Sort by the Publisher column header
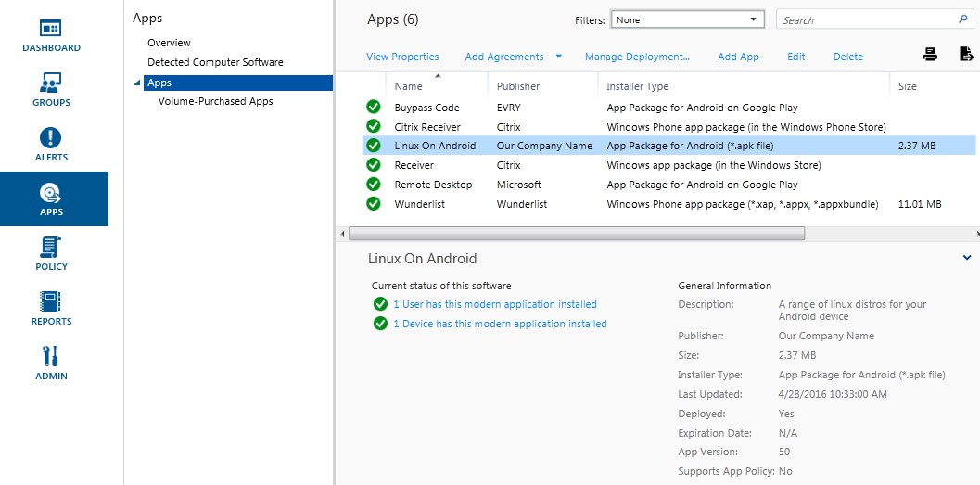Image resolution: width=980 pixels, height=485 pixels. coord(518,86)
